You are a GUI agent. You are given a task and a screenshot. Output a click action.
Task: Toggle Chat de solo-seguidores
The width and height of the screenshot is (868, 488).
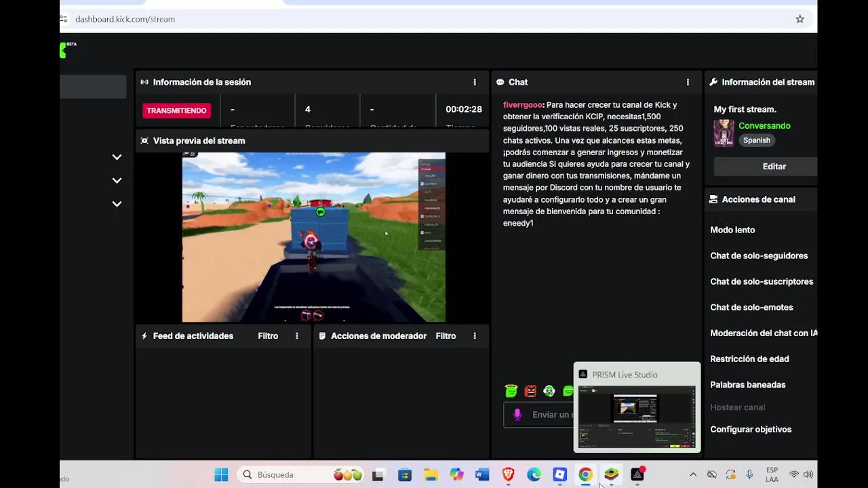759,256
